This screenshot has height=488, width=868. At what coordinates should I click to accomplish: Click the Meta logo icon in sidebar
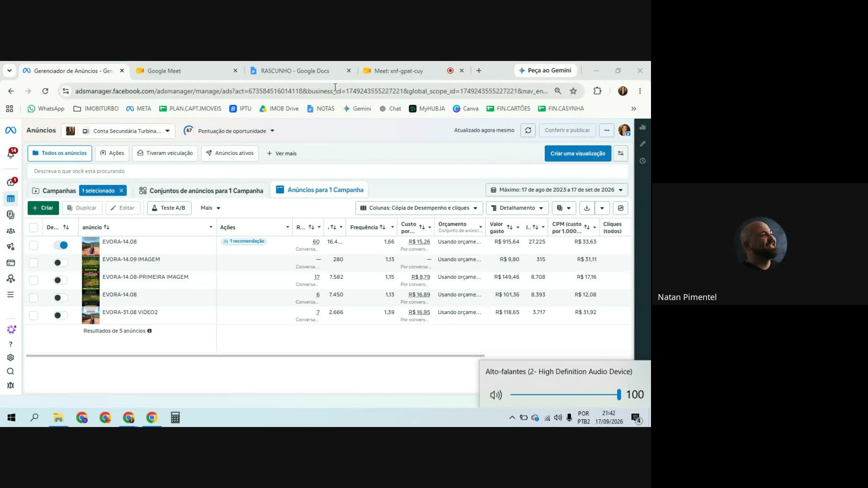pyautogui.click(x=10, y=130)
